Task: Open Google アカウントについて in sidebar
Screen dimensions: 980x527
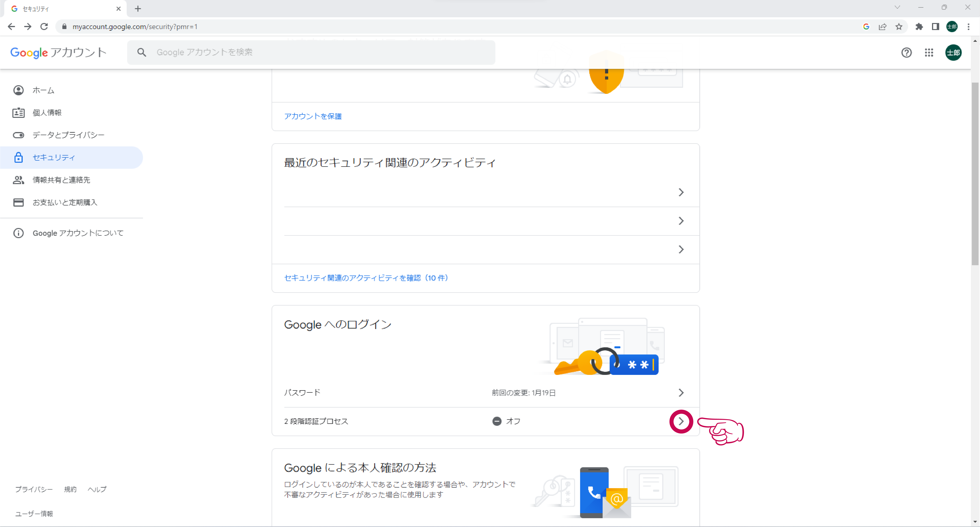Action: pos(71,233)
